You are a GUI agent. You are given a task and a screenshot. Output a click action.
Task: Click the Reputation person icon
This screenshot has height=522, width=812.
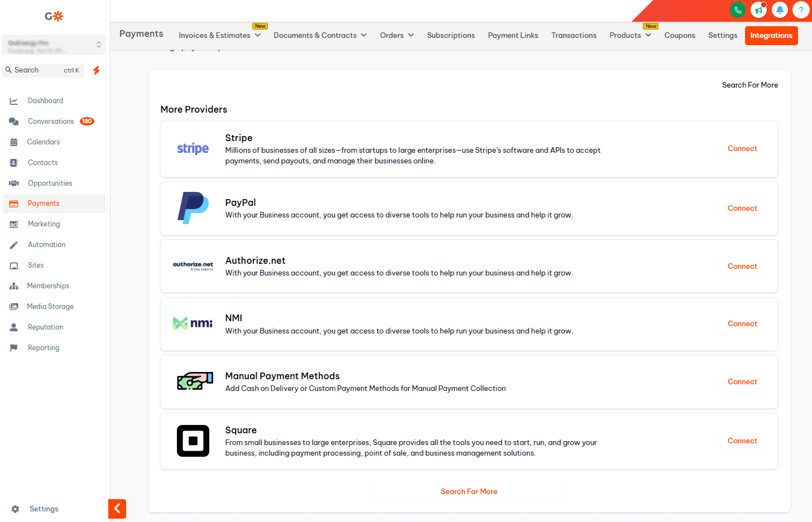pyautogui.click(x=14, y=327)
